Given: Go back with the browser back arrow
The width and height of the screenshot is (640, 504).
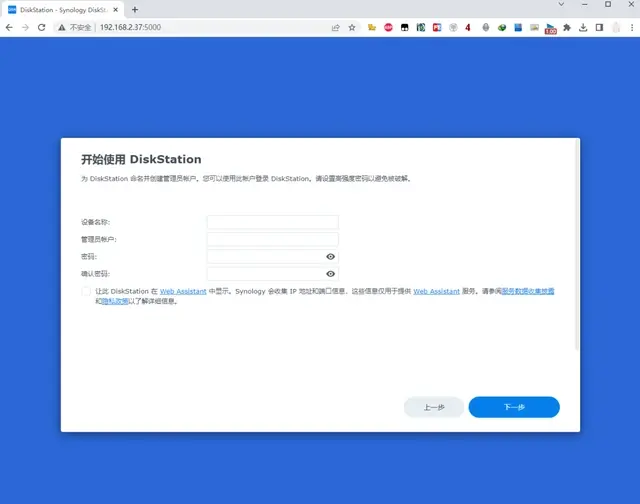Looking at the screenshot, I should [9, 27].
